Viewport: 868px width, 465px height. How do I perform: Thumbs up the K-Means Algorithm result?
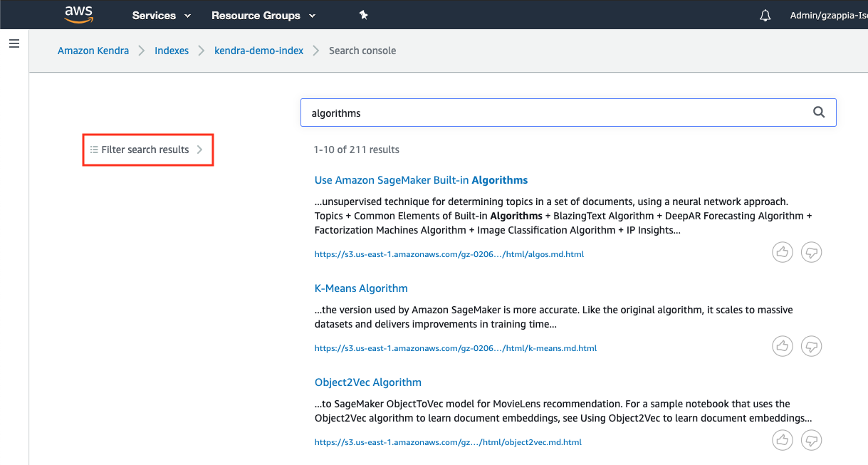pos(783,346)
